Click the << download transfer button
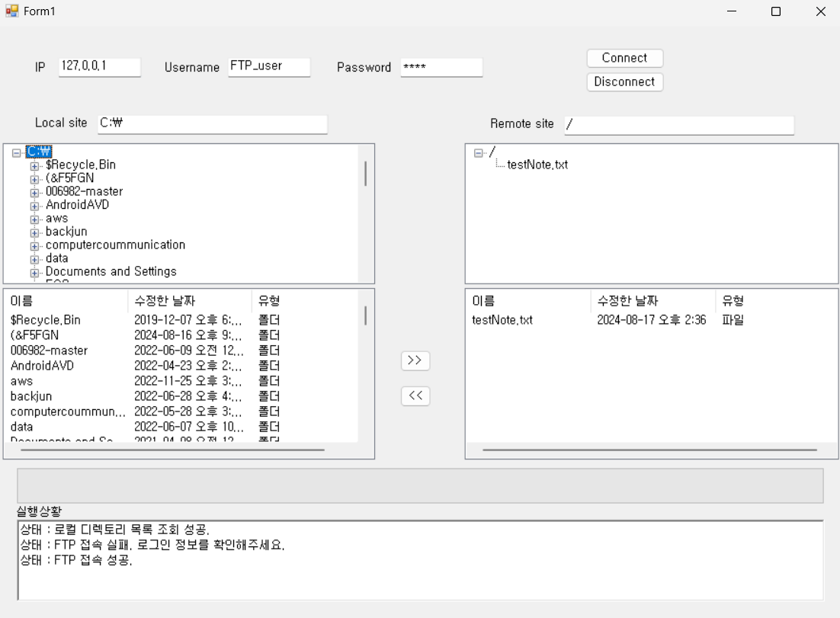This screenshot has width=840, height=618. point(415,395)
